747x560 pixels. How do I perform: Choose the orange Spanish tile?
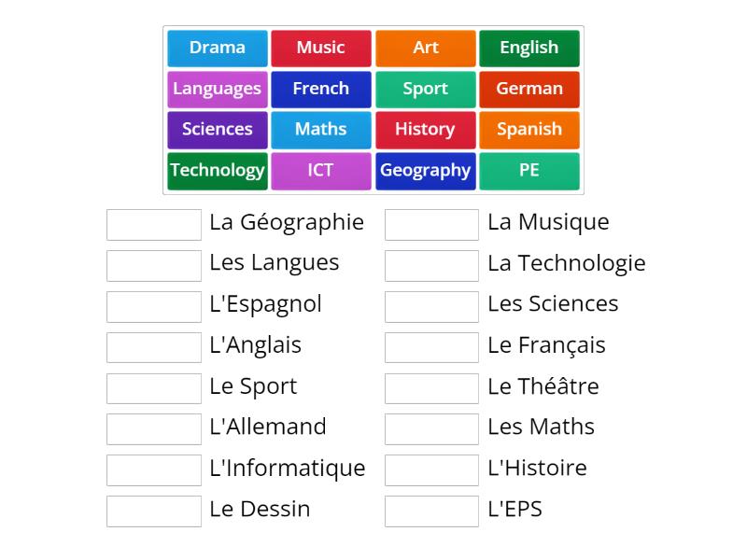529,130
